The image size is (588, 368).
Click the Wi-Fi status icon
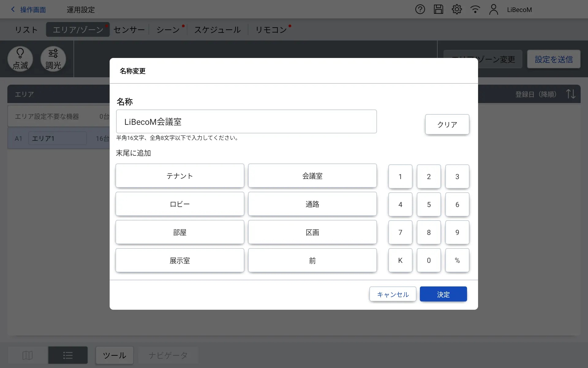475,10
